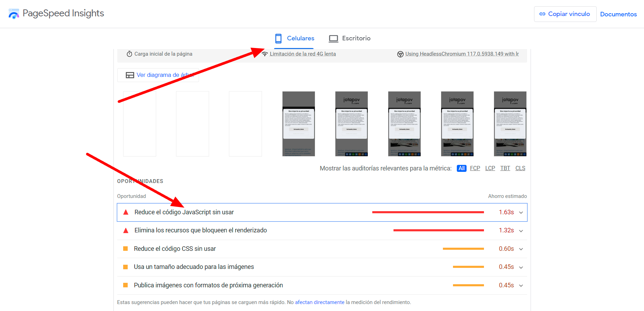Expand Reduce el código JavaScript sin usar chevron
Screen dimensions: 644x311
[521, 213]
